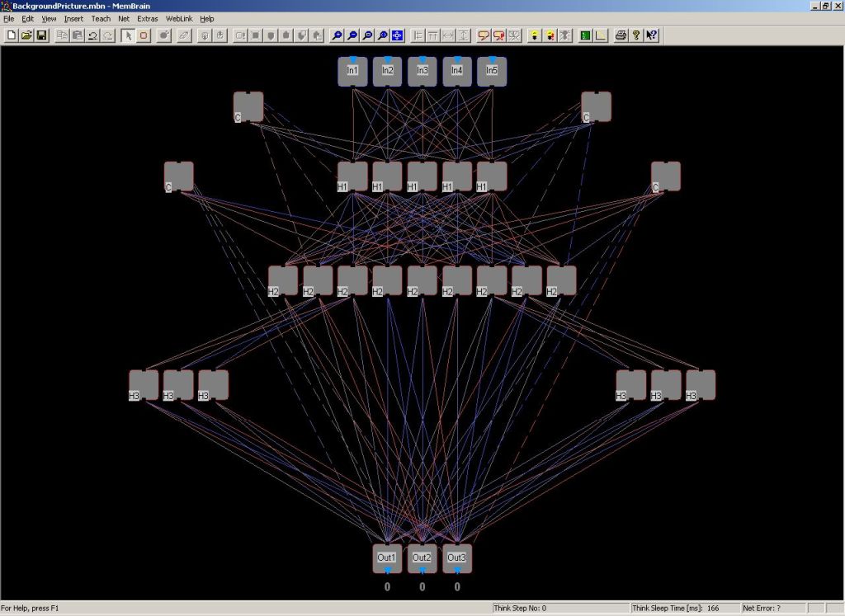Open the Teach menu
845x616 pixels.
point(101,18)
